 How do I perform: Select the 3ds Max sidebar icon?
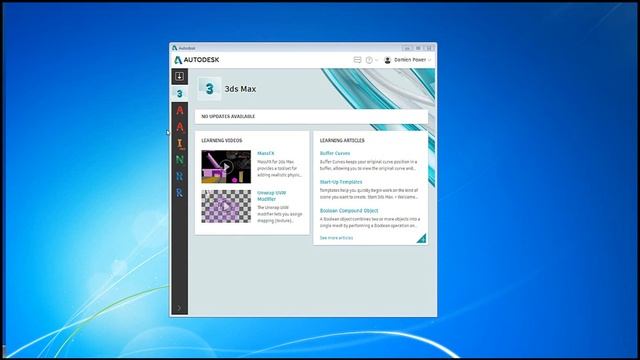click(180, 94)
